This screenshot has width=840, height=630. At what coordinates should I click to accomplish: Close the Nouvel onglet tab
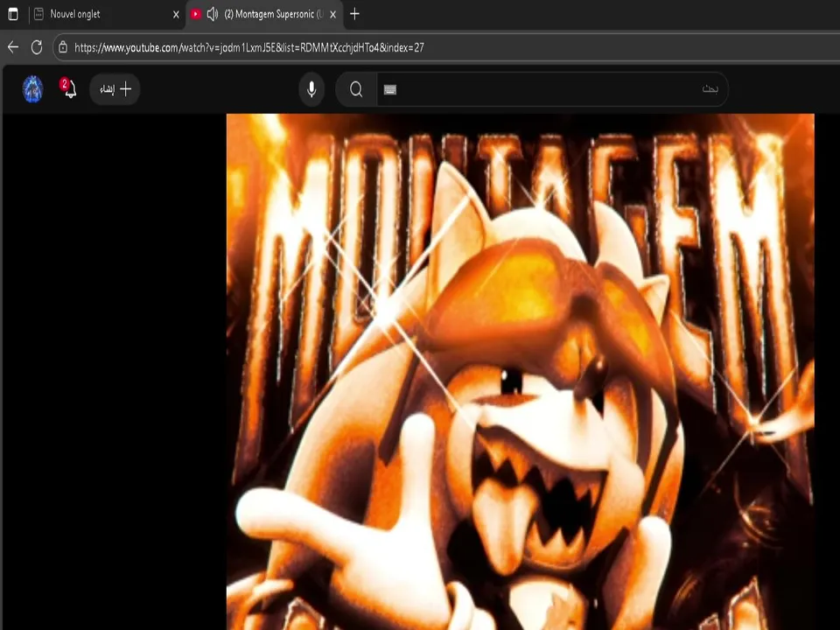[176, 15]
